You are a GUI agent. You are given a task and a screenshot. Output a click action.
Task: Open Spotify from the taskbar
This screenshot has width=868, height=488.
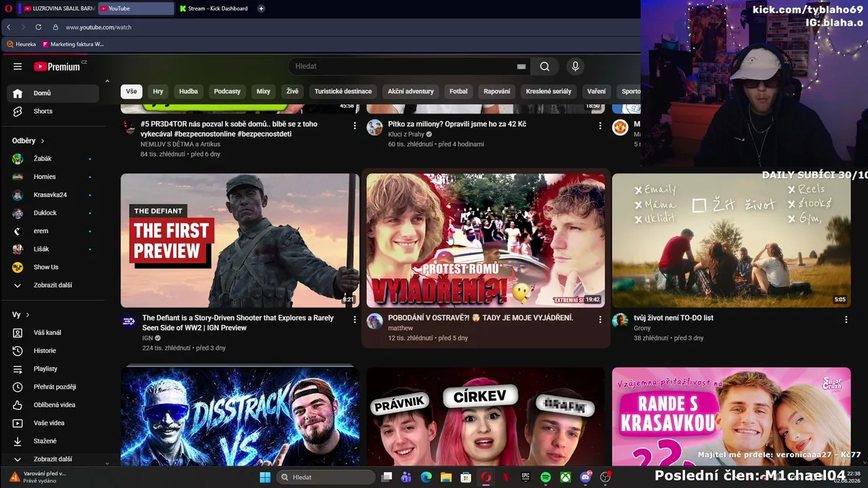coord(545,477)
